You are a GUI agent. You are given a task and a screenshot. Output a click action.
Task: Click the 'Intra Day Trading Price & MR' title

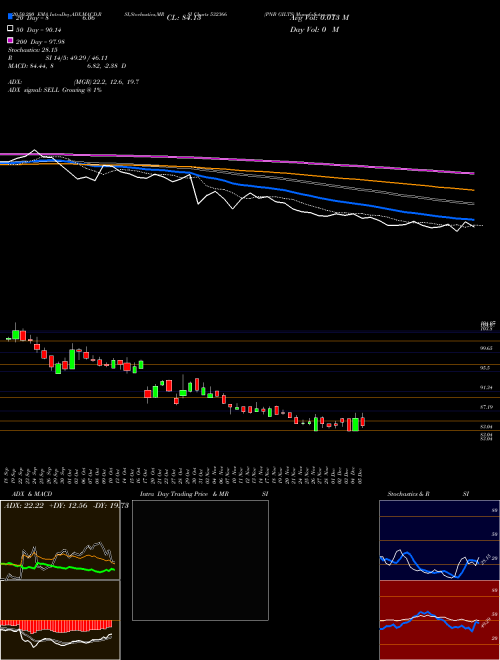click(x=184, y=494)
